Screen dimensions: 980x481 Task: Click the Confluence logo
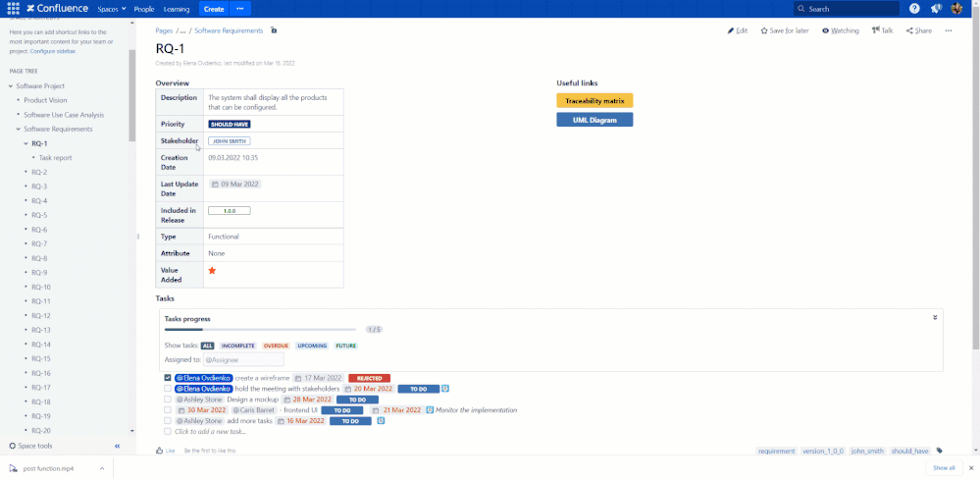(56, 9)
